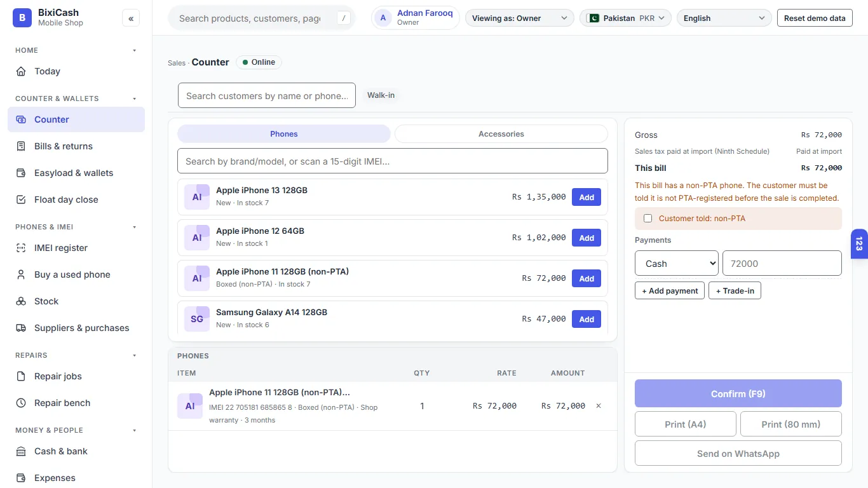868x488 pixels.
Task: Click the Print (A4) button
Action: click(686, 424)
